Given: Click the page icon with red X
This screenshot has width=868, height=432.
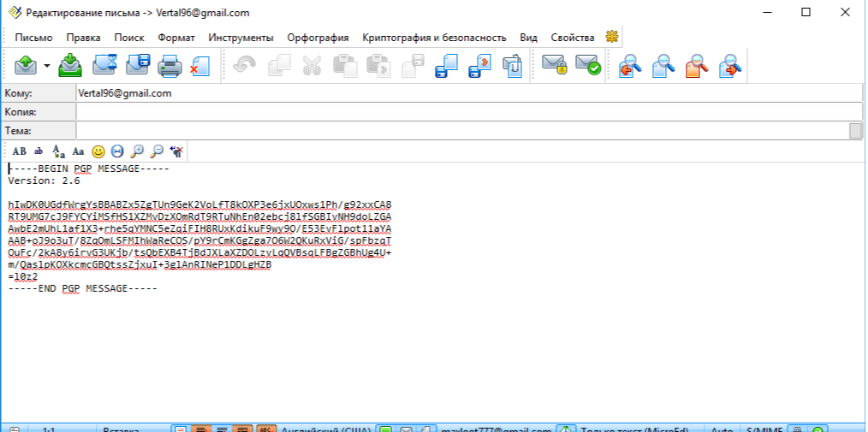Looking at the screenshot, I should coord(199,66).
